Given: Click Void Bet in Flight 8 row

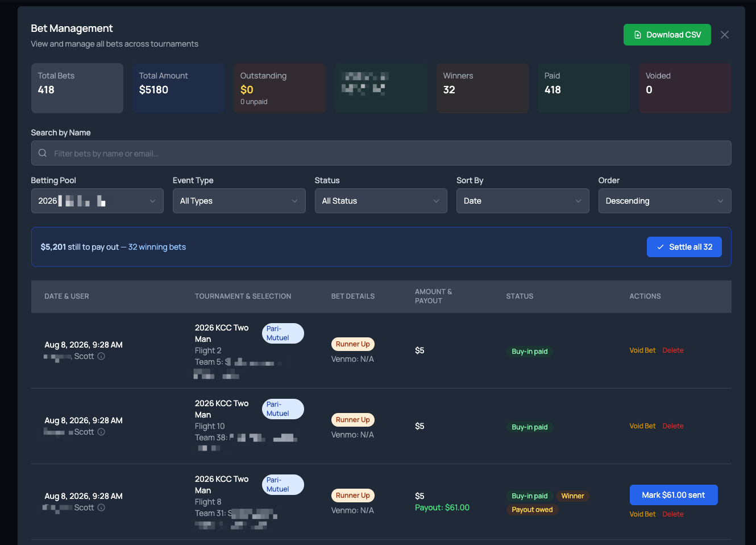Looking at the screenshot, I should pyautogui.click(x=642, y=514).
